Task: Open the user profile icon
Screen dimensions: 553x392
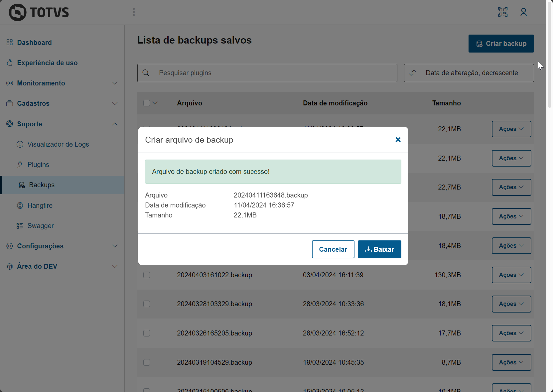Action: [x=523, y=12]
